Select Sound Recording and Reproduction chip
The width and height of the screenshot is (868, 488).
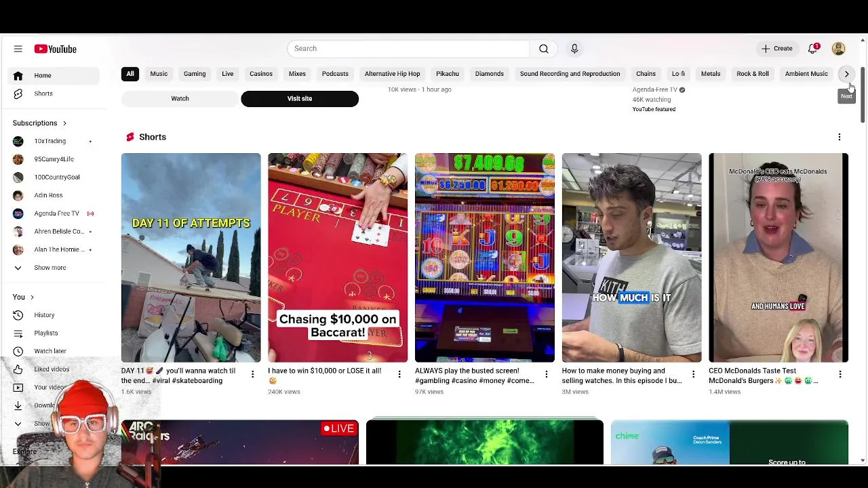(x=570, y=74)
